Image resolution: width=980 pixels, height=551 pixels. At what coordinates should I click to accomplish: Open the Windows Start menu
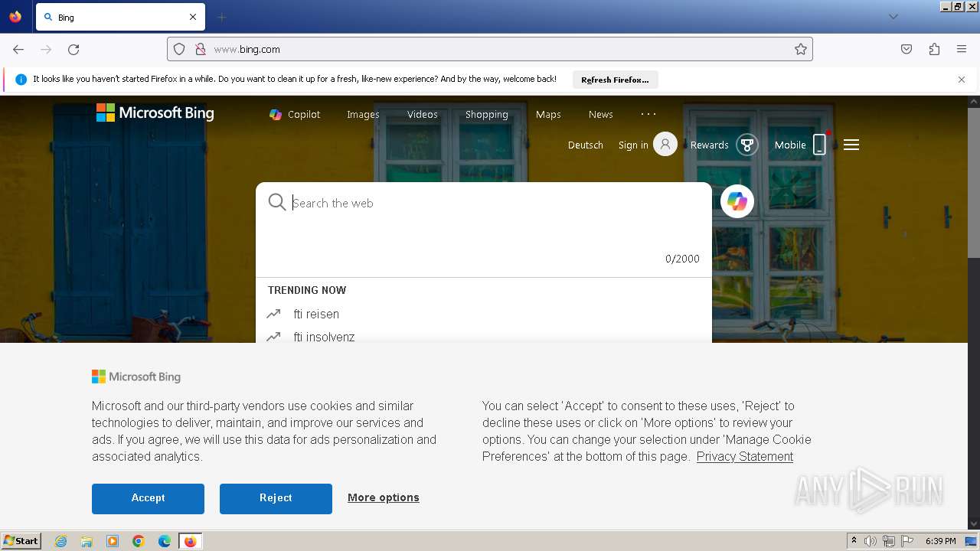[x=21, y=540]
